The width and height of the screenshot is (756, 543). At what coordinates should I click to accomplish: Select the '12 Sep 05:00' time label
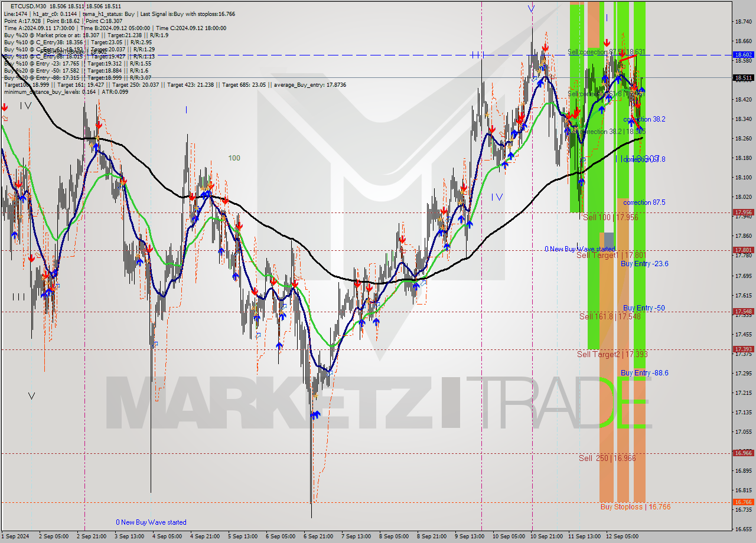tap(622, 537)
